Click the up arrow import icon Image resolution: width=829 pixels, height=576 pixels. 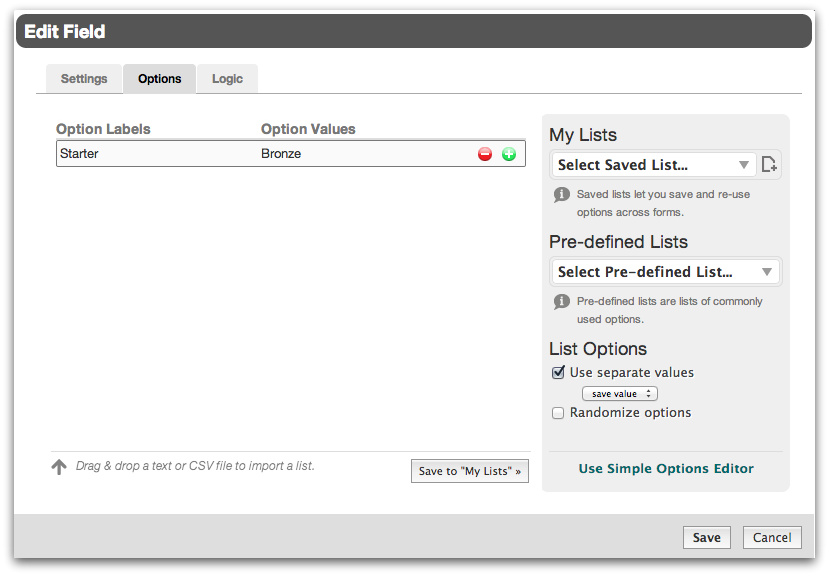[59, 466]
